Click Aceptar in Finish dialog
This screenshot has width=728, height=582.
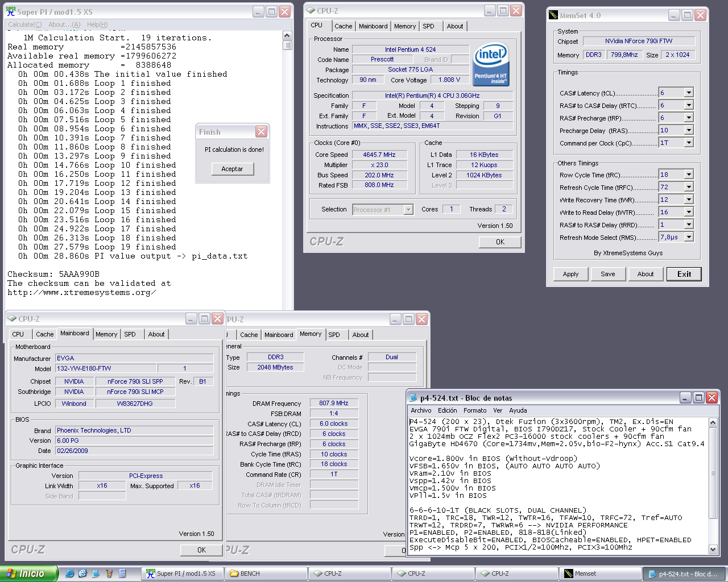(232, 169)
